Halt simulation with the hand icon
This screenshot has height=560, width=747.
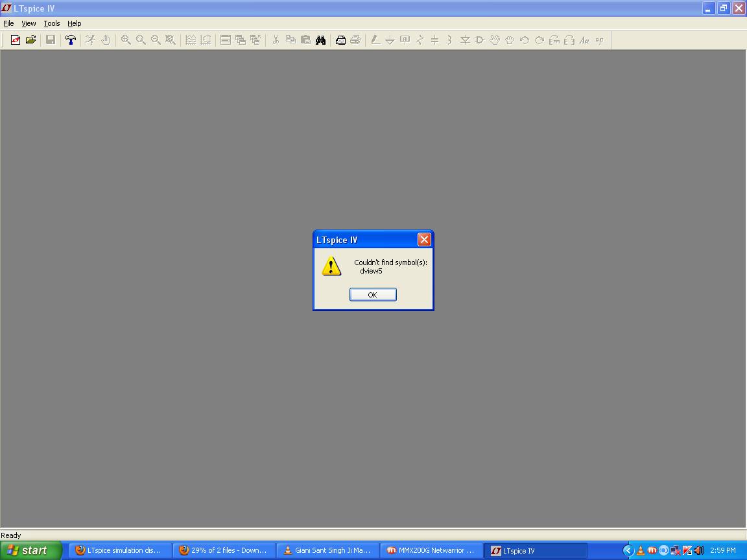click(x=105, y=40)
